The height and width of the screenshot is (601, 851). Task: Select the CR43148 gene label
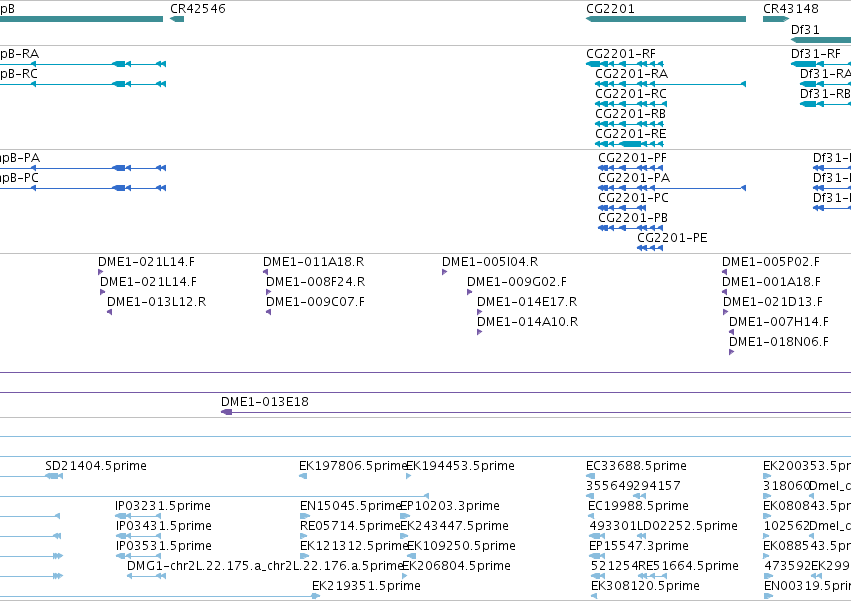click(791, 9)
